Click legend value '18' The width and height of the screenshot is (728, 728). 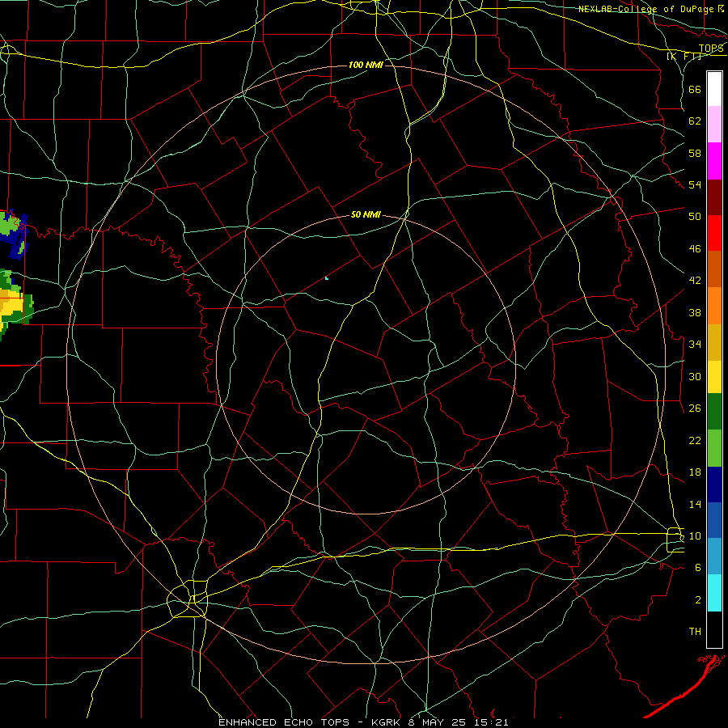point(695,472)
